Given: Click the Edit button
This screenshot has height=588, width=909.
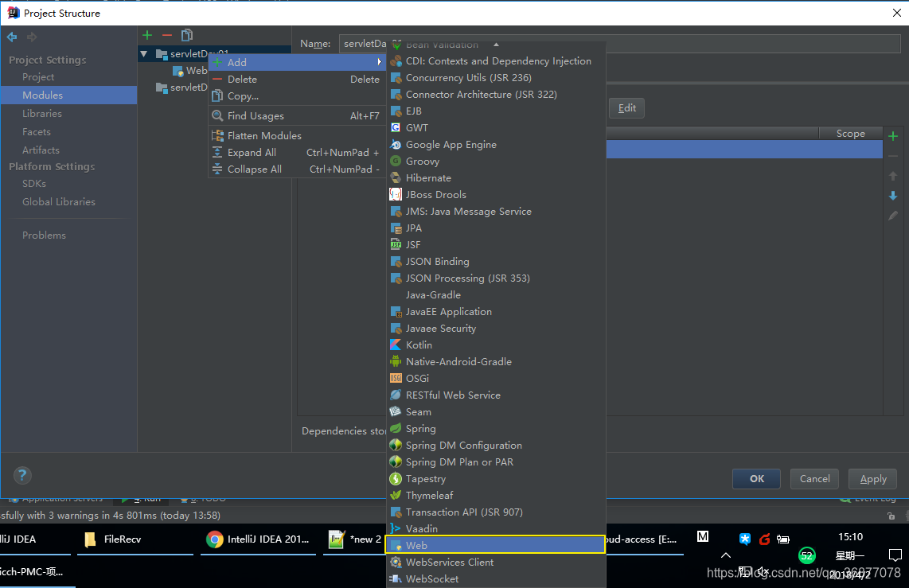Looking at the screenshot, I should click(x=626, y=107).
